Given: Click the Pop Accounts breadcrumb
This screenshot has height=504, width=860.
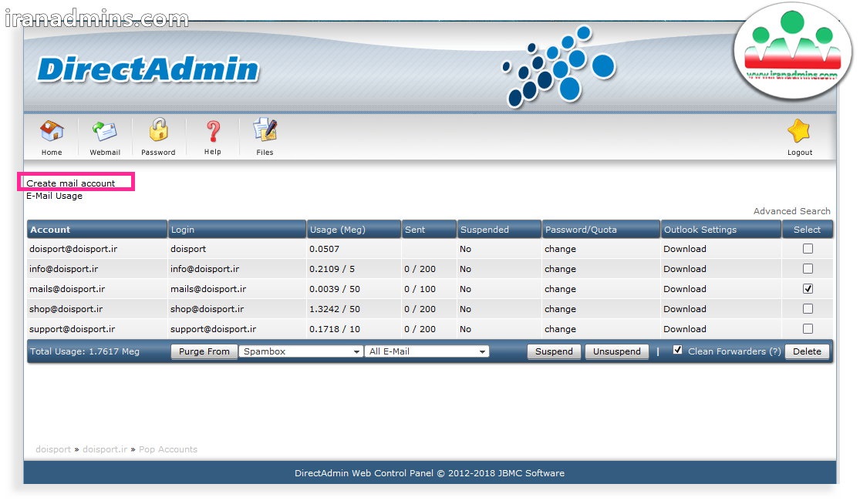Looking at the screenshot, I should point(168,449).
